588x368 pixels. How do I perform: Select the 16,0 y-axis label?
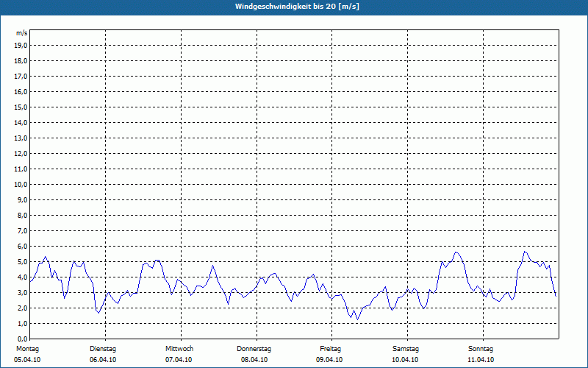click(21, 91)
